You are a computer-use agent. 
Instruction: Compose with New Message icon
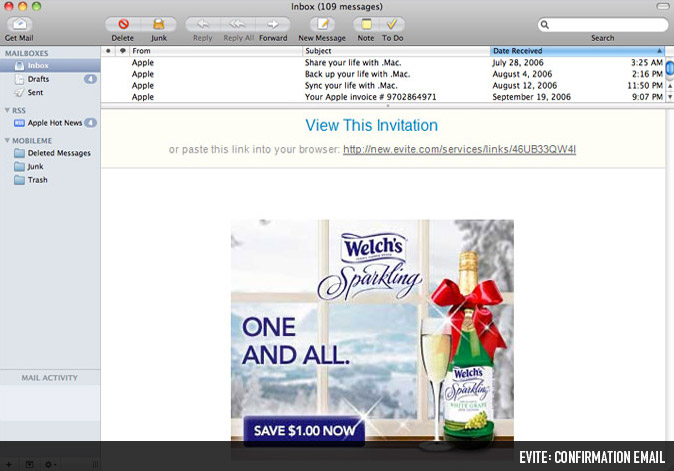pyautogui.click(x=322, y=24)
